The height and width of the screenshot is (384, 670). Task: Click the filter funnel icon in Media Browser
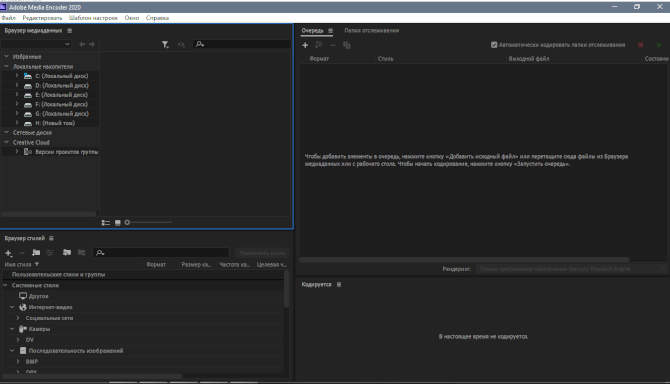click(x=165, y=44)
